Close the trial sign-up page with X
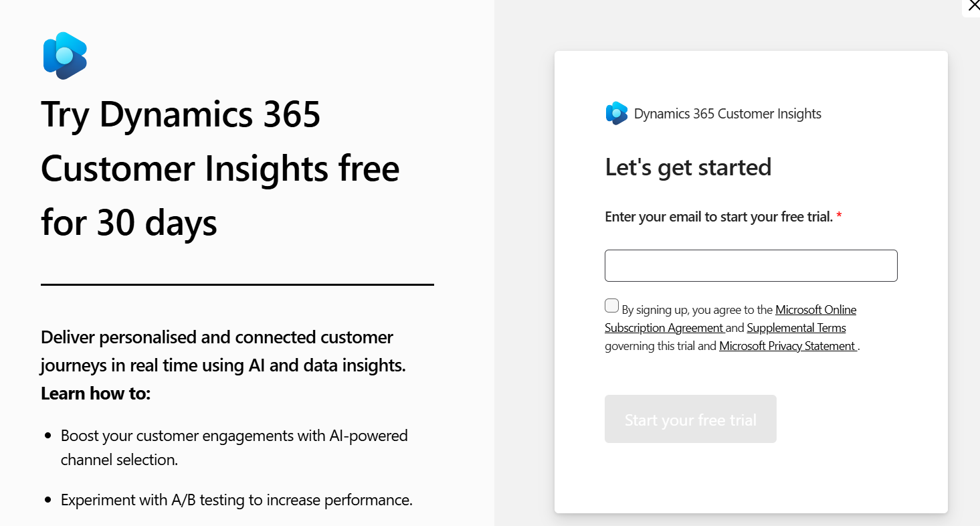The width and height of the screenshot is (980, 526). [x=973, y=6]
